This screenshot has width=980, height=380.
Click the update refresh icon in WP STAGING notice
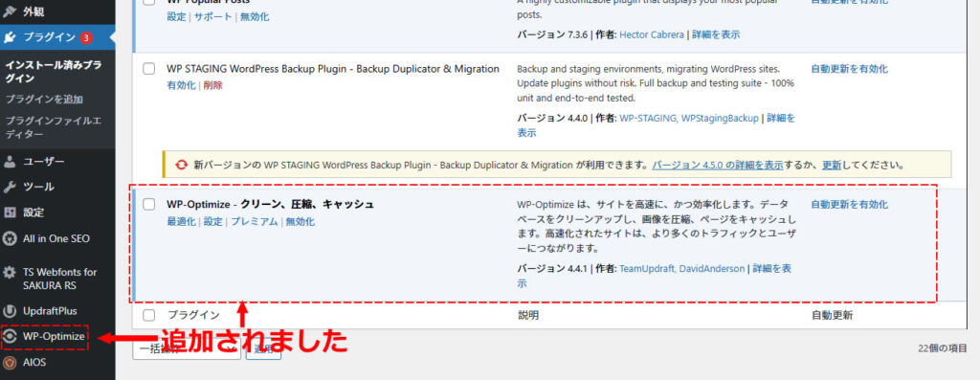pos(182,165)
